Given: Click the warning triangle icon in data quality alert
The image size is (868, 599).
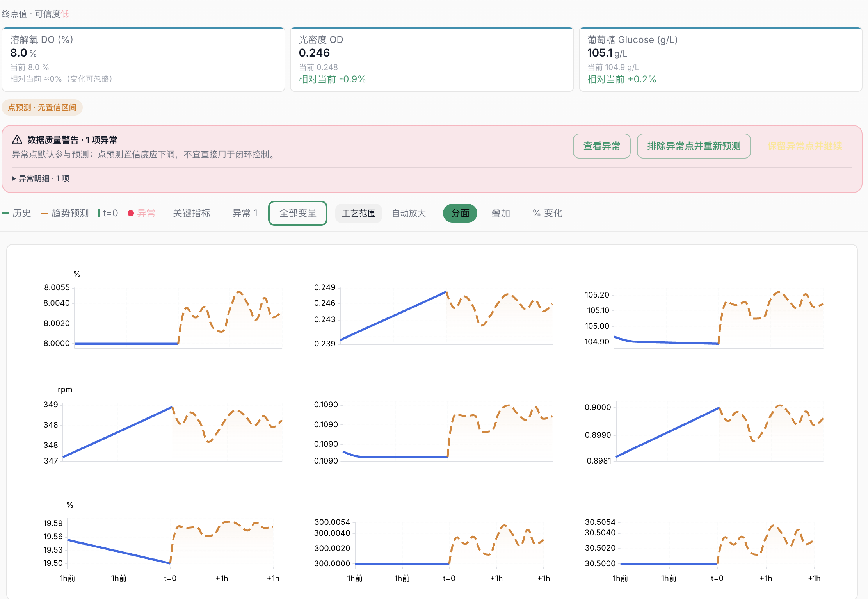Looking at the screenshot, I should click(x=17, y=140).
